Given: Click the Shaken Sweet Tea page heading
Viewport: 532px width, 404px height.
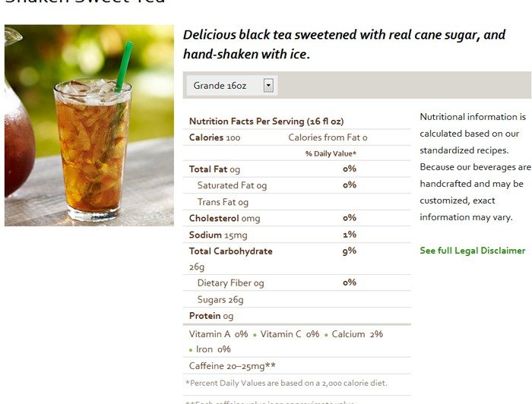Looking at the screenshot, I should 85,2.
